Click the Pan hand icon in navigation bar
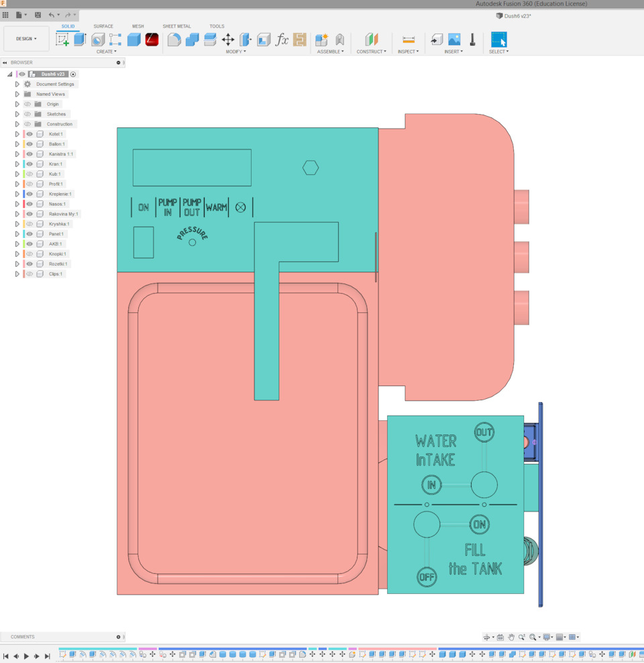 pyautogui.click(x=511, y=638)
